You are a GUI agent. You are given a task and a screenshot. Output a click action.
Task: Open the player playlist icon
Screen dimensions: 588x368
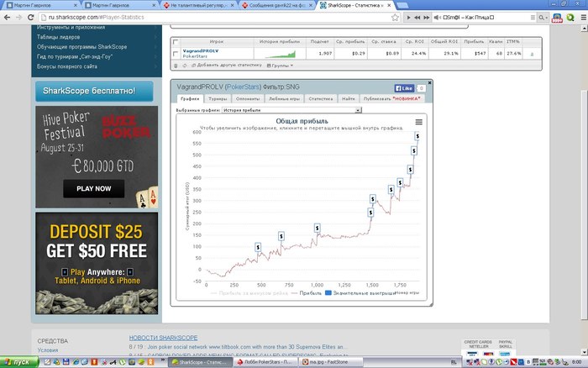(x=533, y=18)
